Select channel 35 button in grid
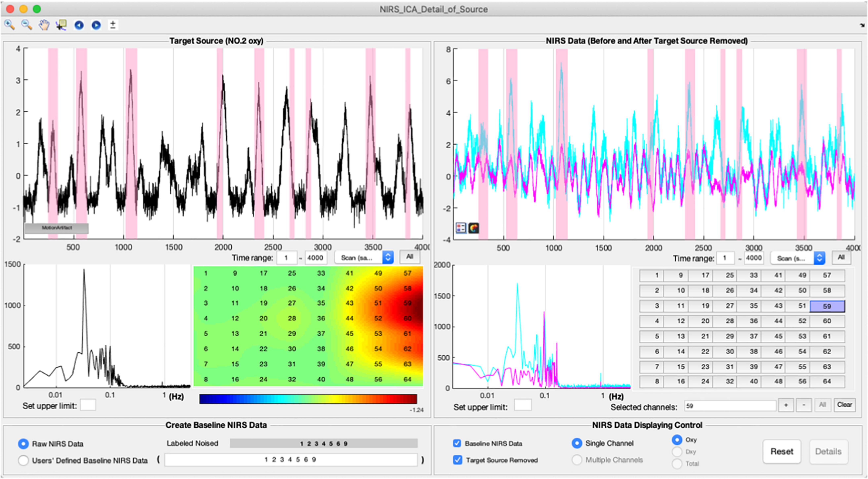868x479 pixels. 749,306
